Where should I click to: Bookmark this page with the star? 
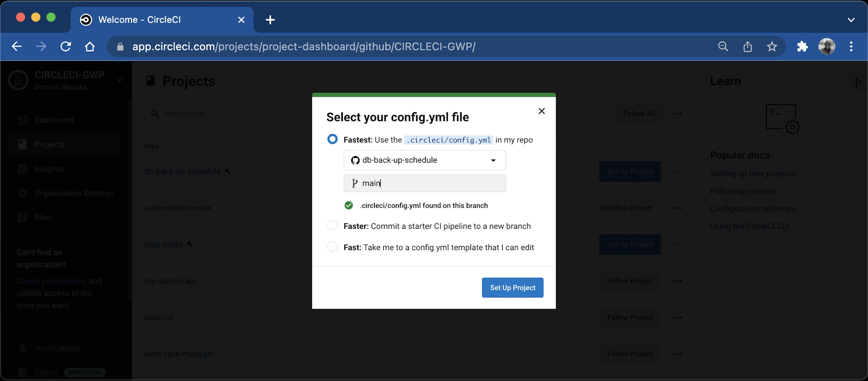pos(772,46)
